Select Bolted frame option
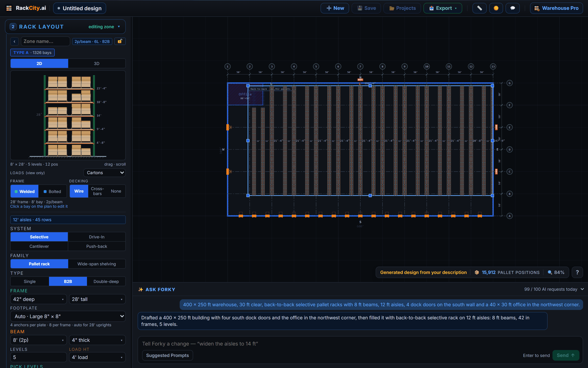This screenshot has height=368, width=588. [x=52, y=192]
